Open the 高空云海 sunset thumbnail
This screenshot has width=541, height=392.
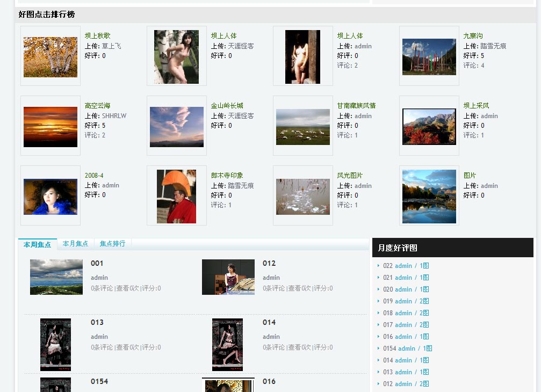[51, 127]
